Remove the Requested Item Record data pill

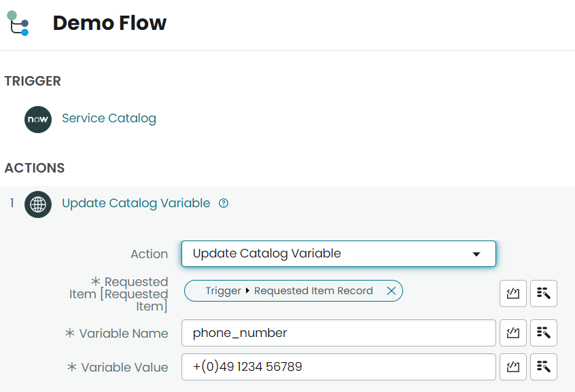pyautogui.click(x=391, y=291)
